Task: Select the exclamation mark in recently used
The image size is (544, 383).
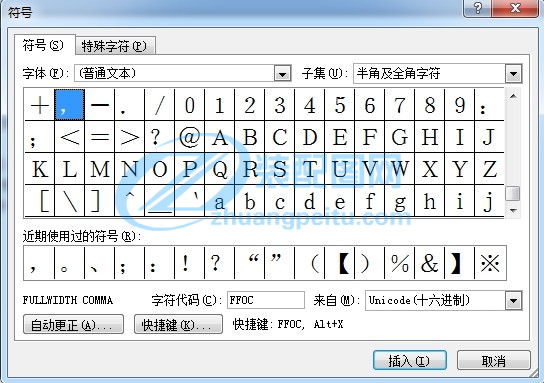Action: coord(189,263)
